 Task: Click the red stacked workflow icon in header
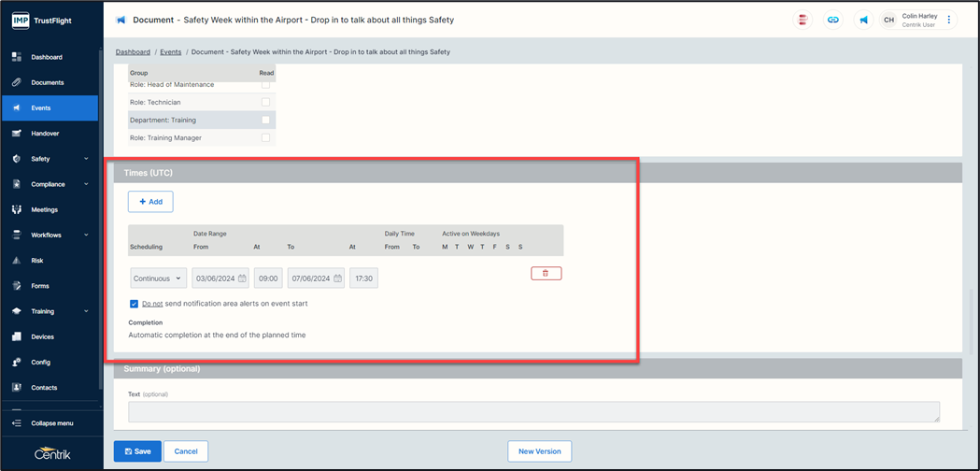click(802, 20)
